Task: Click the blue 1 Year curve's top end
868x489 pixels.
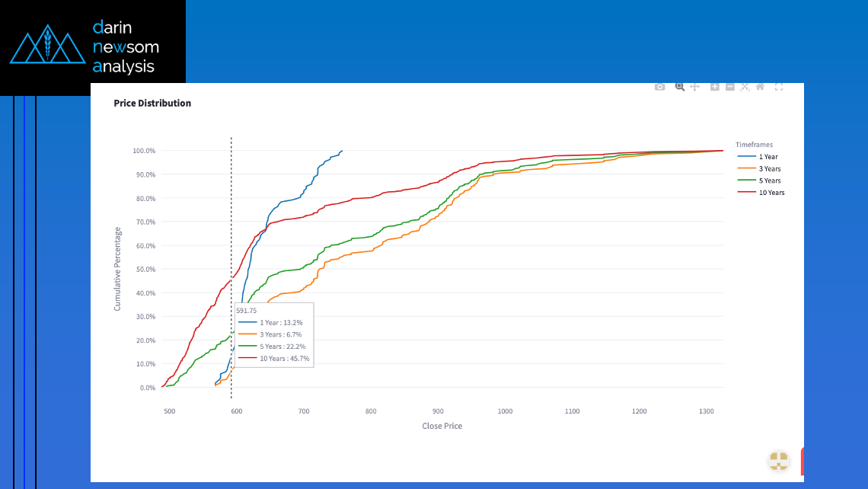Action: click(x=341, y=152)
